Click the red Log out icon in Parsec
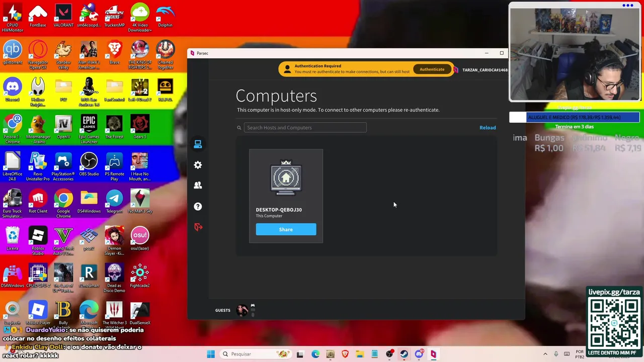Image resolution: width=644 pixels, height=362 pixels. (198, 227)
